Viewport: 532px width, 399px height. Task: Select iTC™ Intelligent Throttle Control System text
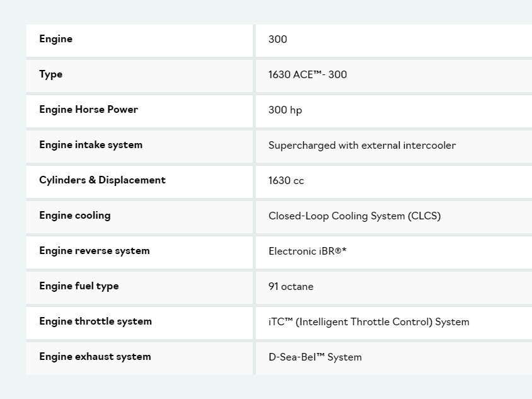tap(369, 321)
